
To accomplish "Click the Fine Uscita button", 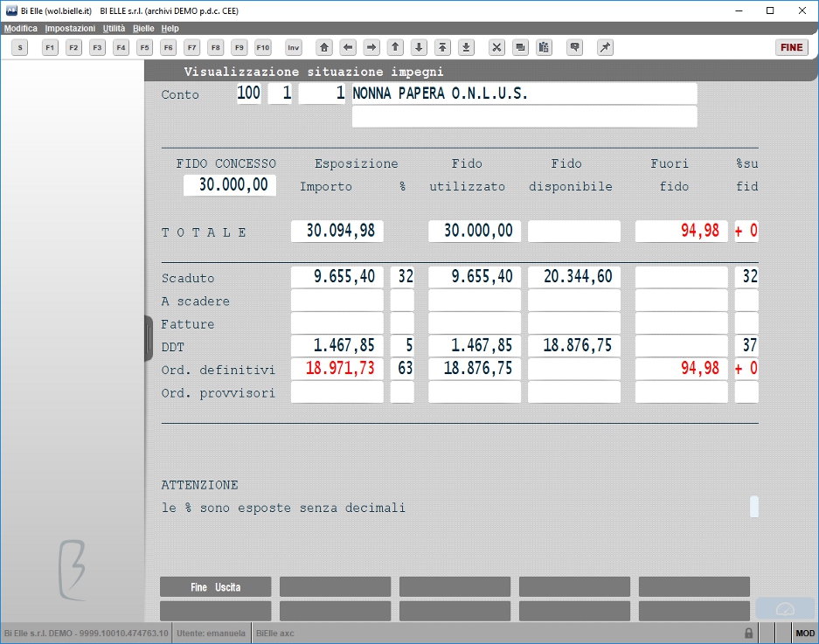I will 216,587.
